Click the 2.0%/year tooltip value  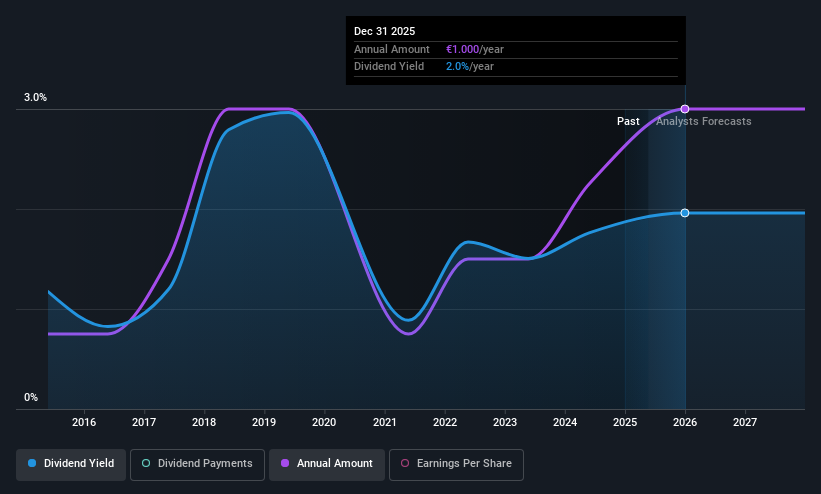[x=470, y=67]
